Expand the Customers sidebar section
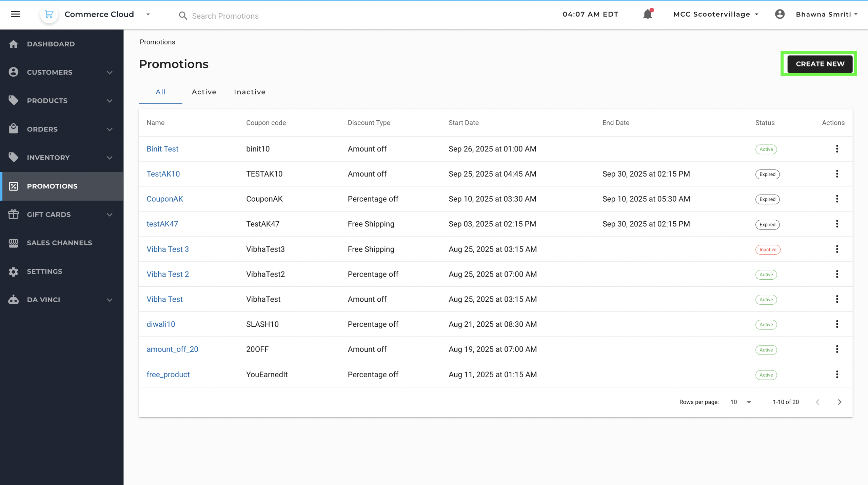The height and width of the screenshot is (485, 868). coord(110,73)
